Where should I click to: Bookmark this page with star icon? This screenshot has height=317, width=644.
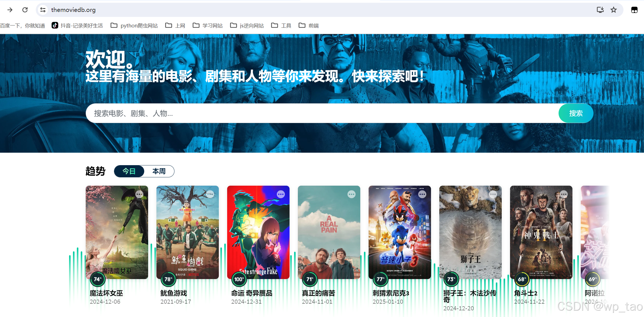click(613, 10)
